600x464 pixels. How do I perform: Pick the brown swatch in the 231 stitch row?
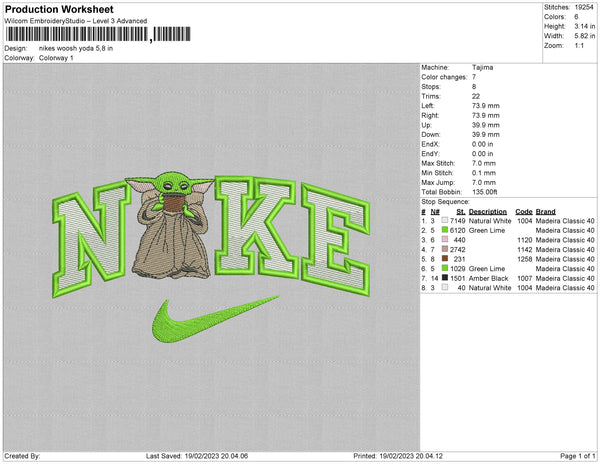[x=445, y=259]
